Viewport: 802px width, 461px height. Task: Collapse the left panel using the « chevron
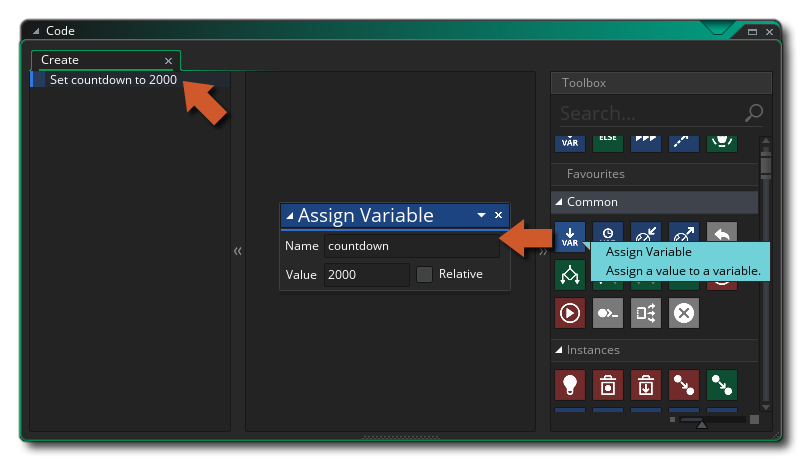coord(238,251)
